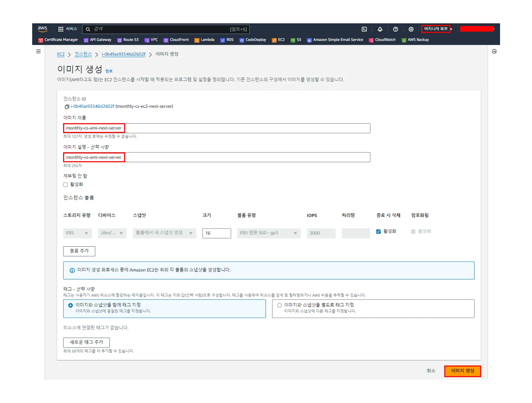Click the orange Create image button
Image resolution: width=532 pixels, height=403 pixels.
coord(462,371)
